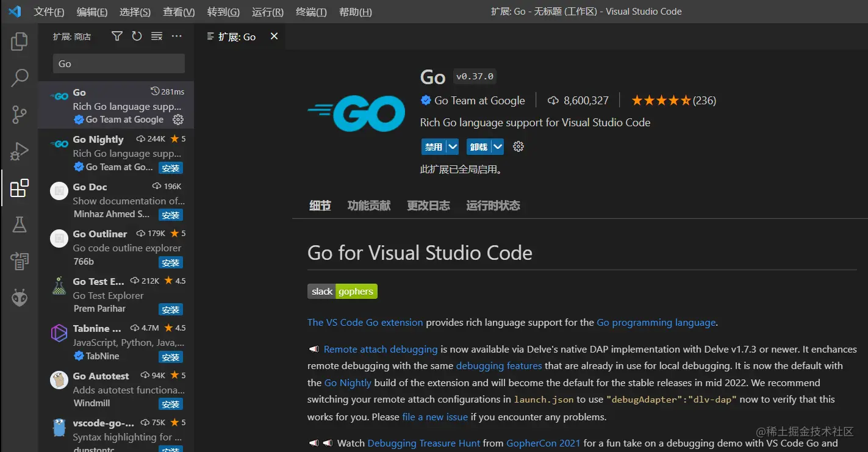Switch to the 功能贡献 tab

pos(369,206)
